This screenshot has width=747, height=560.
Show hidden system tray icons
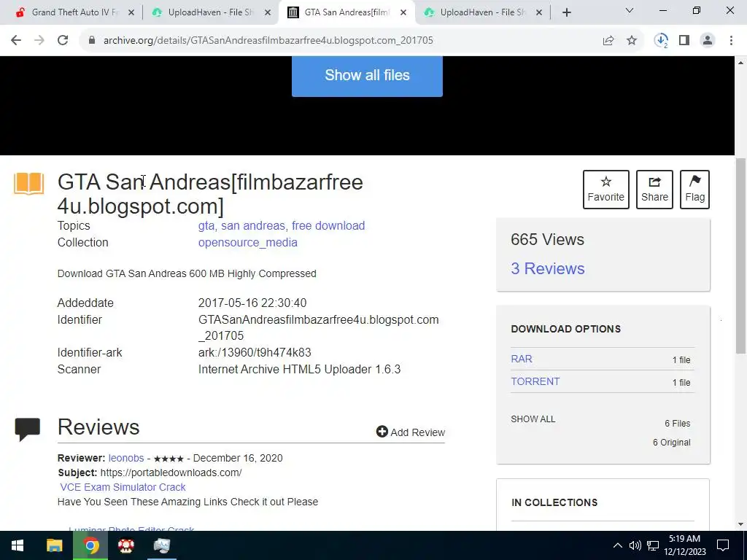pyautogui.click(x=617, y=545)
